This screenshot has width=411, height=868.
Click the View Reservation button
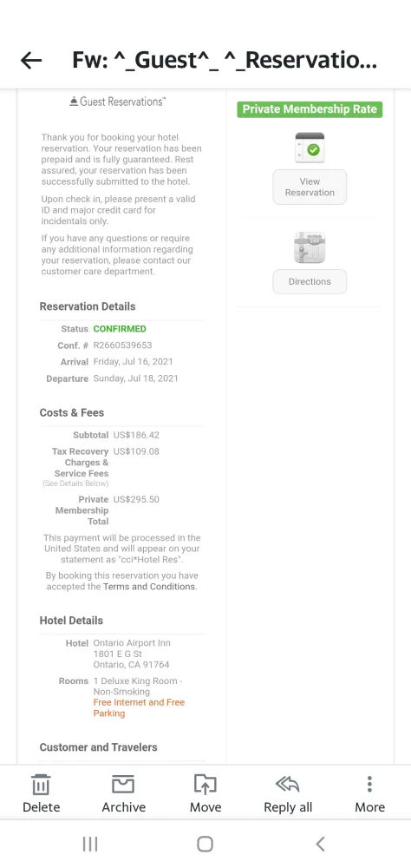pos(310,187)
